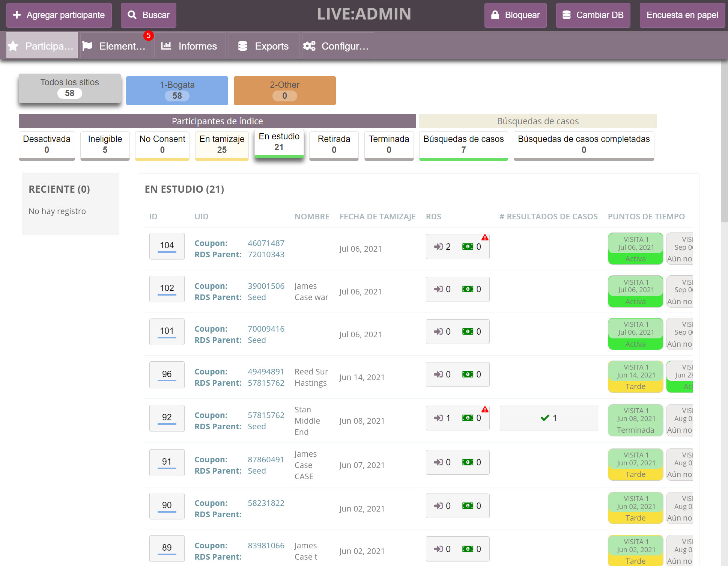Filter by the orange 2-Other site
The height and width of the screenshot is (566, 728).
(284, 91)
